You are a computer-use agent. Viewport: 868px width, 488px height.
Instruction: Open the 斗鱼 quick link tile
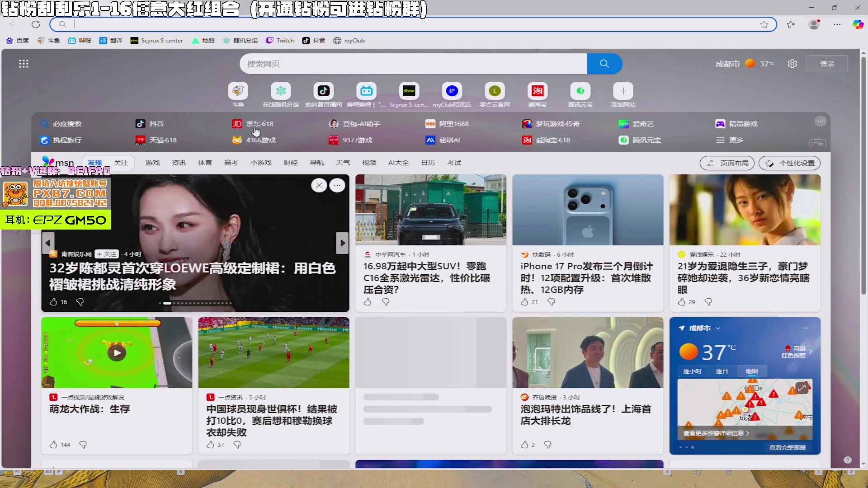point(238,95)
